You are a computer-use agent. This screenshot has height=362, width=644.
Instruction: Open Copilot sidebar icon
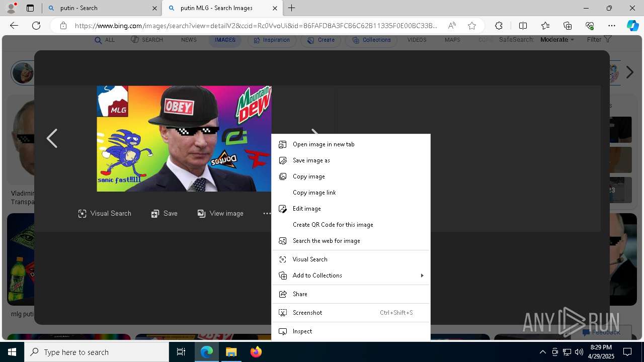(x=633, y=26)
